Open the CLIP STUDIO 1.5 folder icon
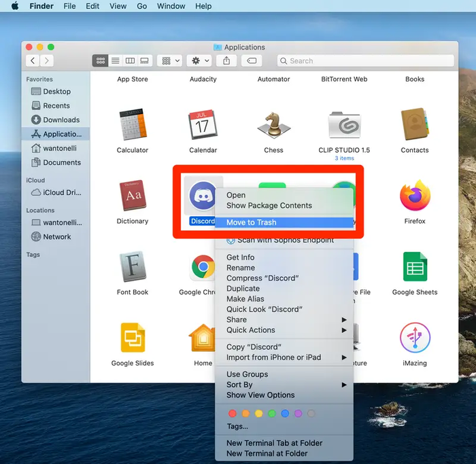 (x=344, y=125)
